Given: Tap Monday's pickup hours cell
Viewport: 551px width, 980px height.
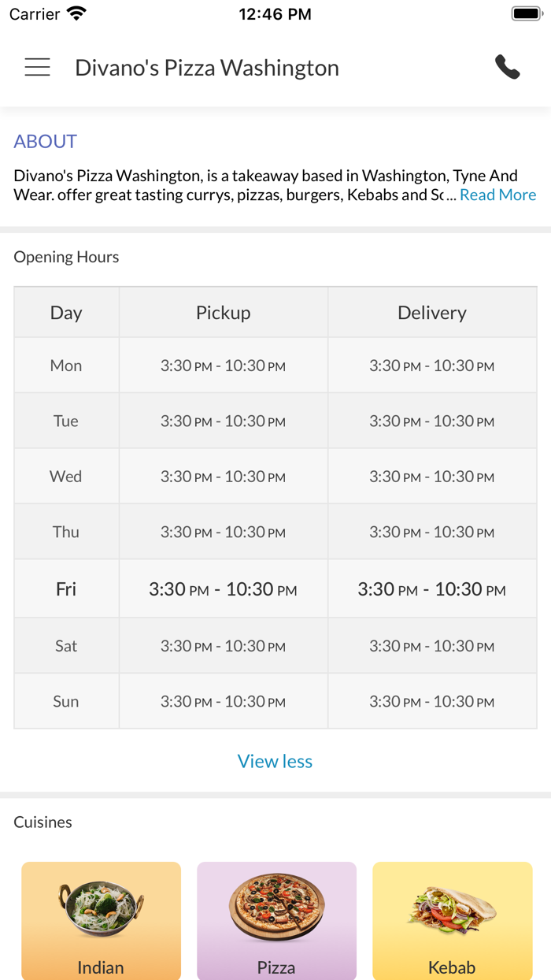Looking at the screenshot, I should point(223,366).
